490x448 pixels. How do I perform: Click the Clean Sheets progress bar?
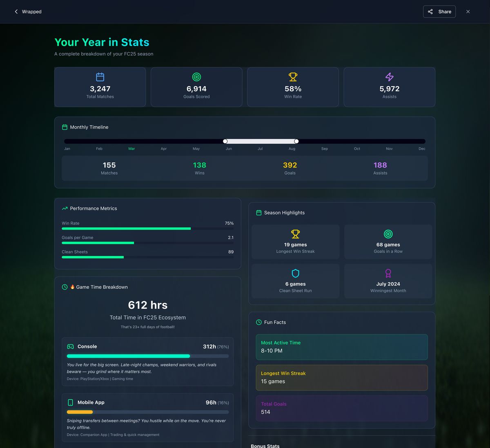(148, 257)
